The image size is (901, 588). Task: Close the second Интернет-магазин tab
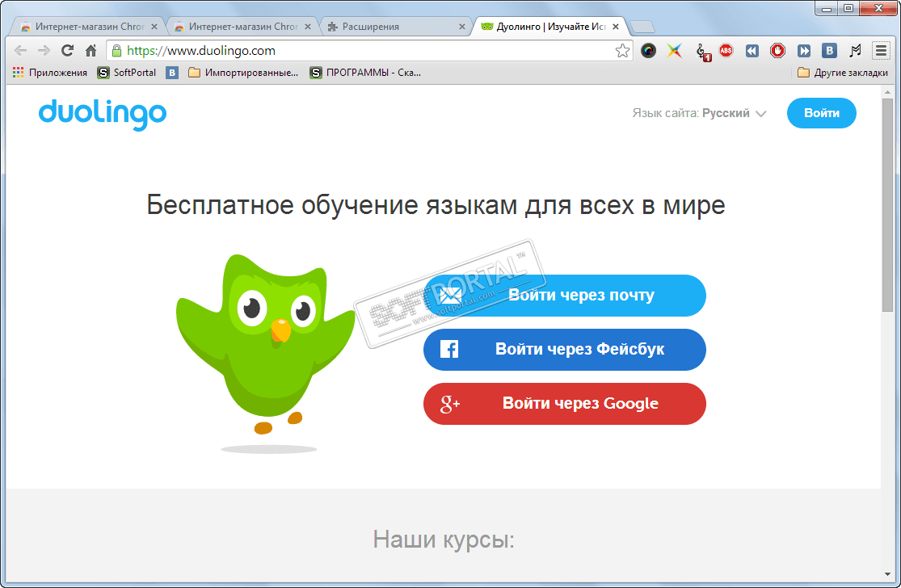pyautogui.click(x=308, y=27)
